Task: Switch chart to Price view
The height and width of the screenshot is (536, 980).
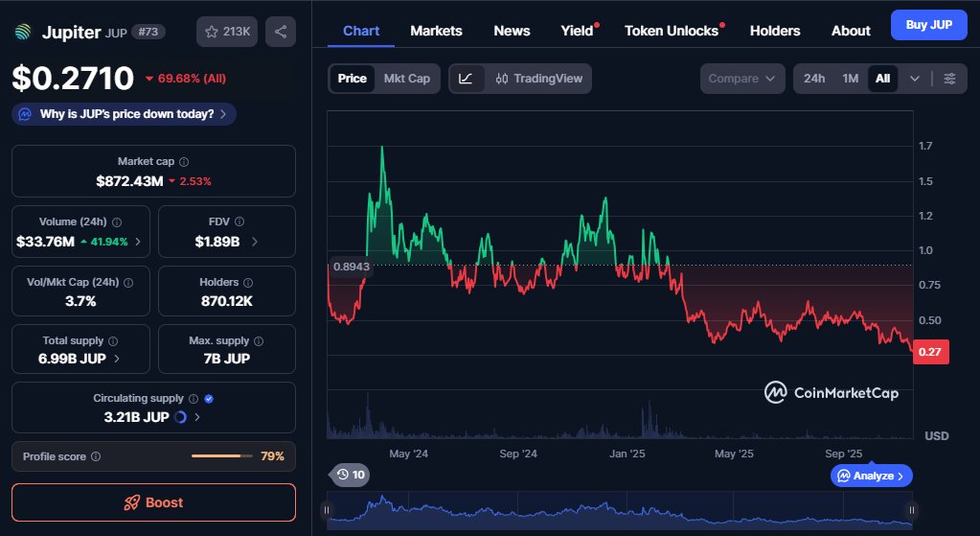Action: coord(352,79)
